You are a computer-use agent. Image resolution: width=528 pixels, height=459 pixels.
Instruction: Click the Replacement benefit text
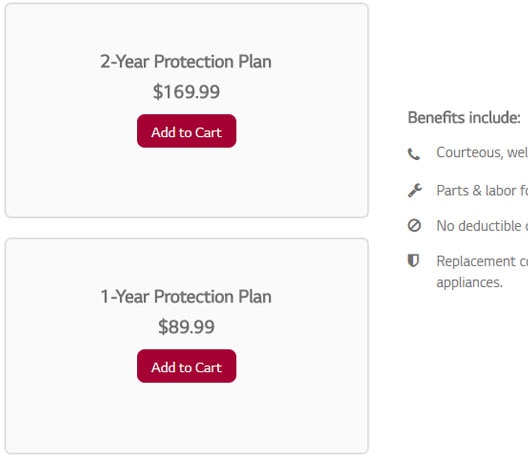pyautogui.click(x=482, y=261)
